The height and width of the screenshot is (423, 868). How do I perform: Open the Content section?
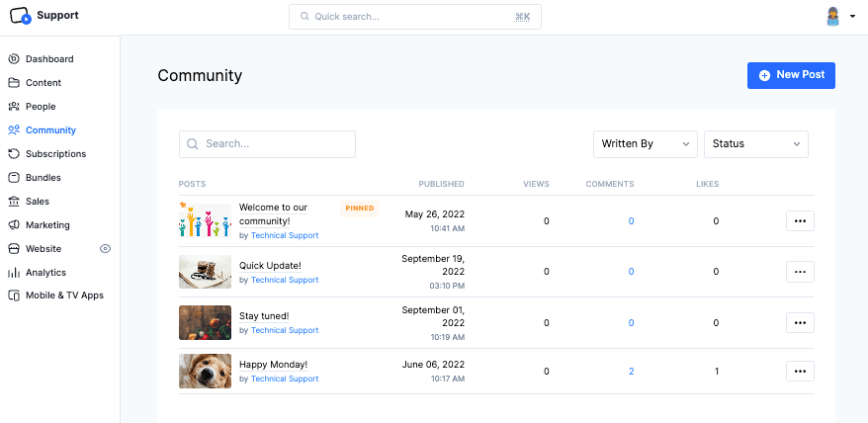43,82
